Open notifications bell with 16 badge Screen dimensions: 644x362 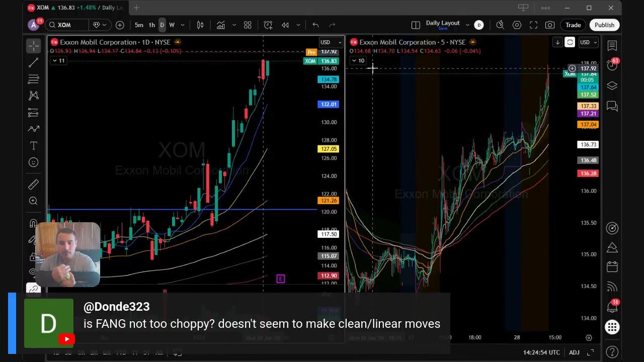pyautogui.click(x=612, y=306)
